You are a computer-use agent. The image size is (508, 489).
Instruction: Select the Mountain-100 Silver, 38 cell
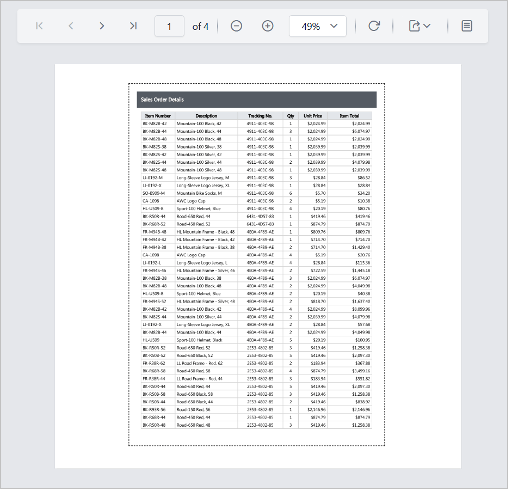click(206, 147)
